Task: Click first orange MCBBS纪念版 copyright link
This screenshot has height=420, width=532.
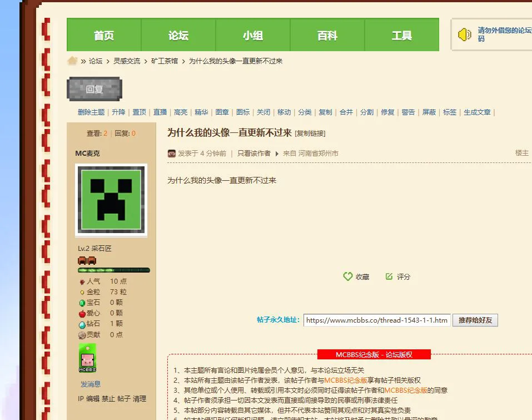Action: (346, 381)
